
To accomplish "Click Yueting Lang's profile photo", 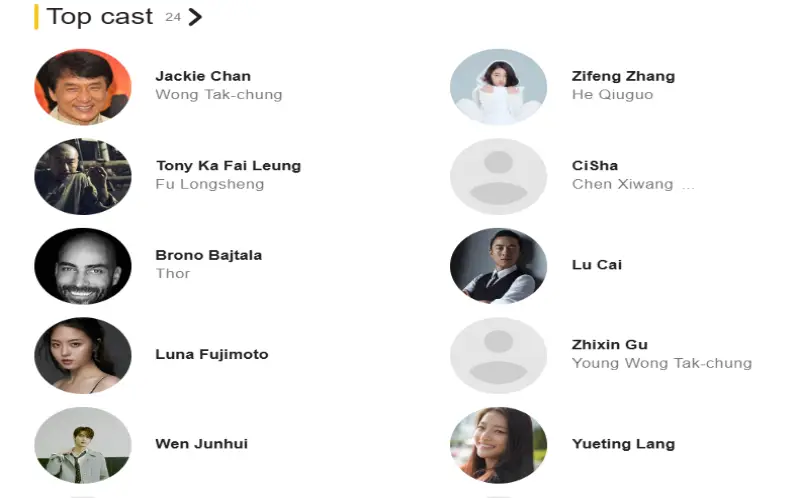I will click(498, 445).
